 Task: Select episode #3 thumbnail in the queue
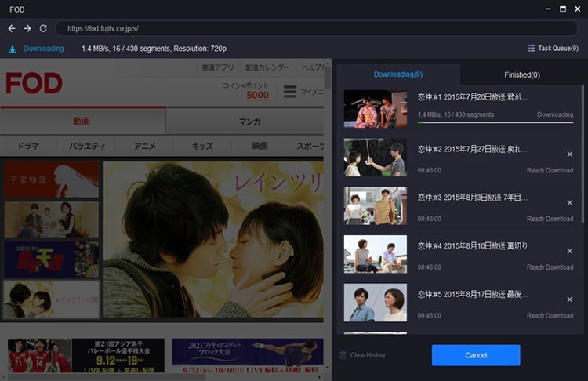[376, 206]
